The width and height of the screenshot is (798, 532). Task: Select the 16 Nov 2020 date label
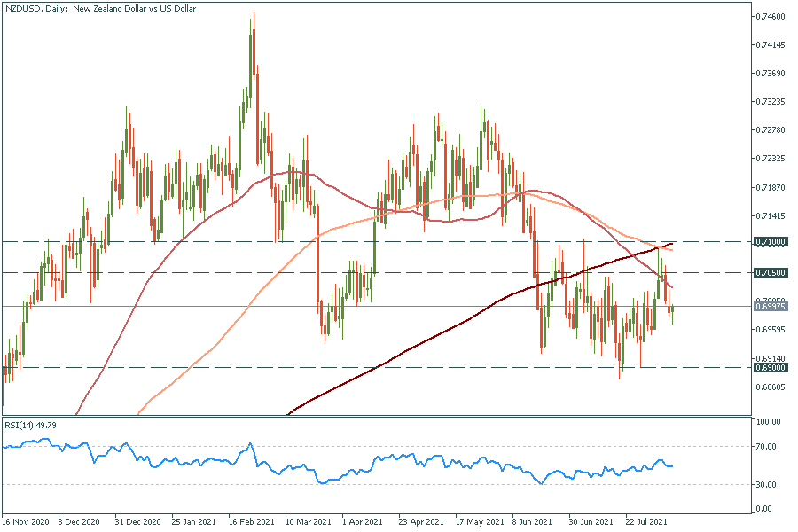tap(23, 522)
